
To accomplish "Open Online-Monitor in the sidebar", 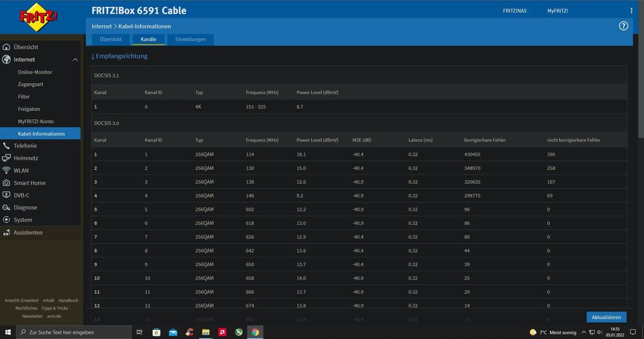I will pyautogui.click(x=35, y=72).
